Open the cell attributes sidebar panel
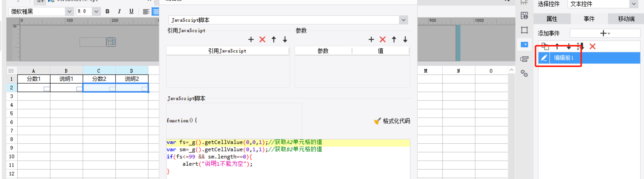The height and width of the screenshot is (179, 644). (x=524, y=16)
